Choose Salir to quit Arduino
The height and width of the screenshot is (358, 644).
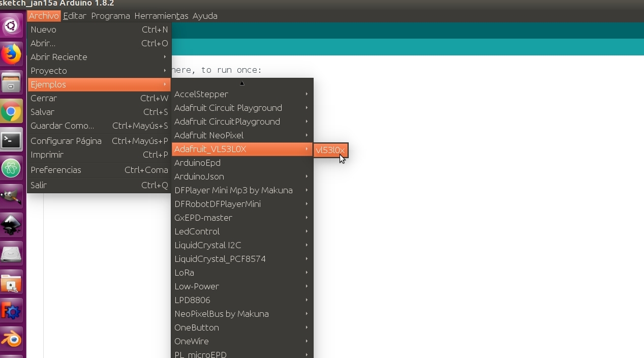[99, 185]
